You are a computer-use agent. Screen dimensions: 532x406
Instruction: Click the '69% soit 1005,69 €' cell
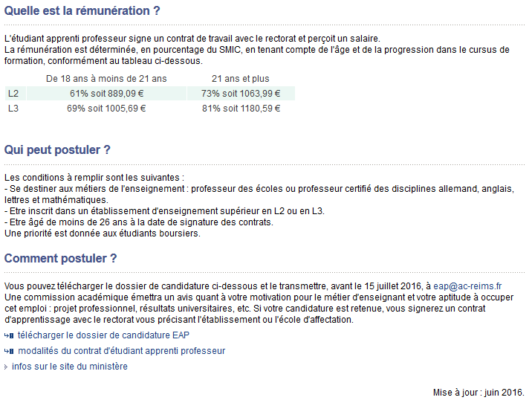106,109
